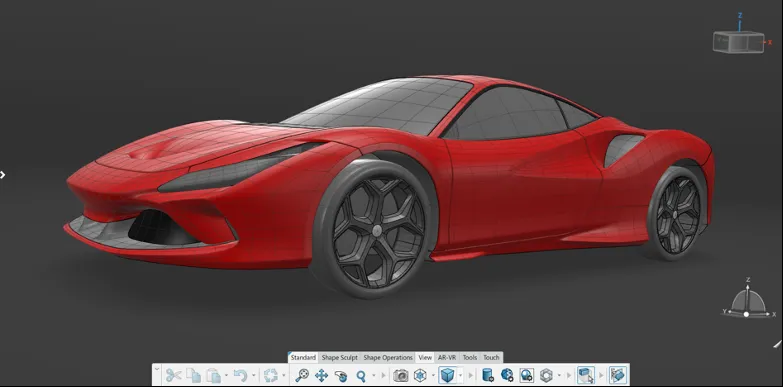Screen dimensions: 783x387
Task: Activate the Rotate view tool
Action: pos(341,375)
